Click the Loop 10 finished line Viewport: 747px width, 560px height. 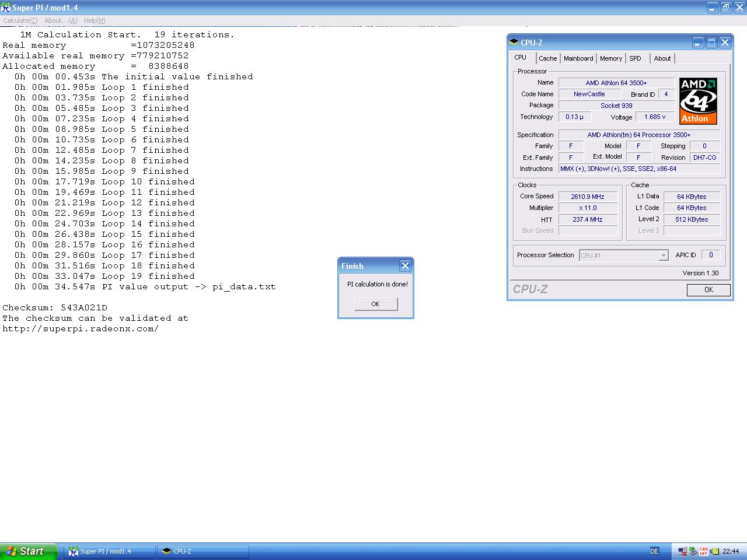(x=104, y=181)
